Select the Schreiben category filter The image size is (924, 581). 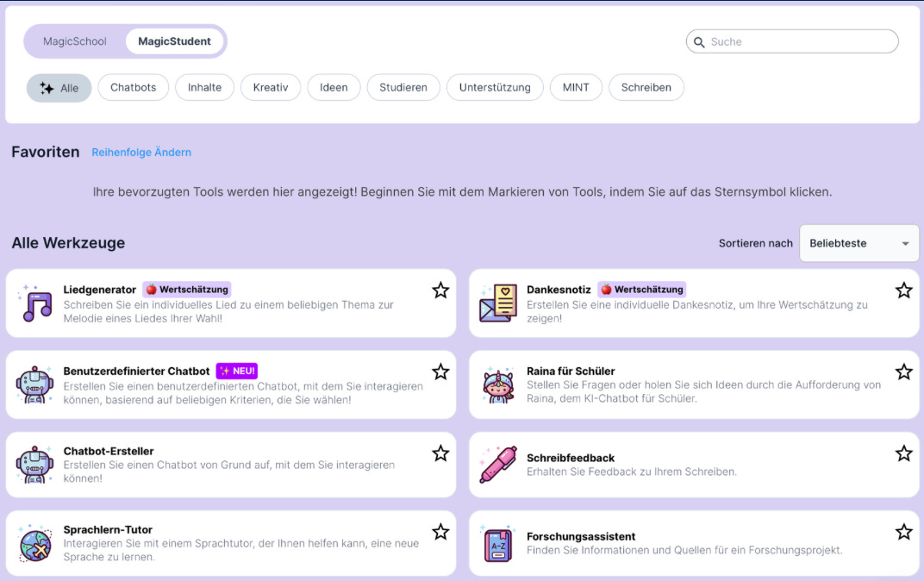click(646, 87)
